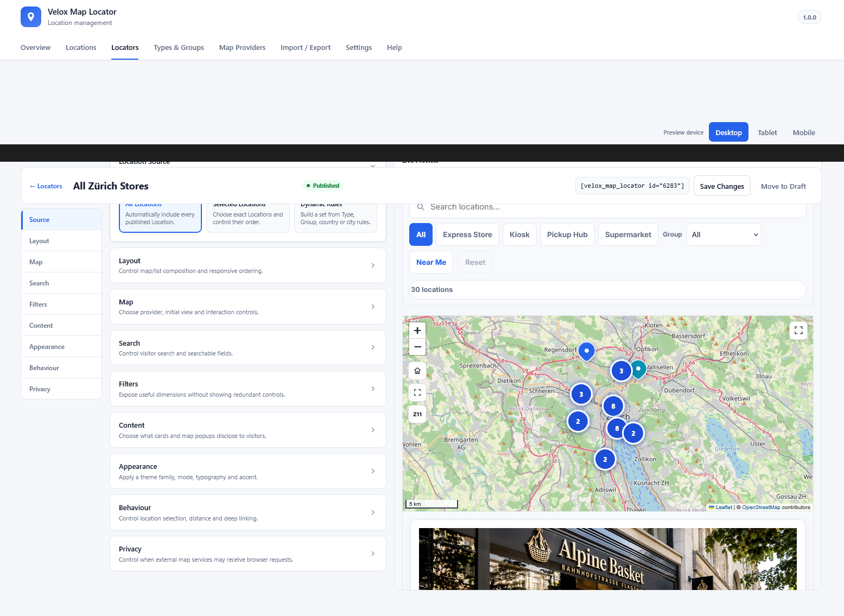Filter by Kiosk type
844x616 pixels.
click(519, 234)
